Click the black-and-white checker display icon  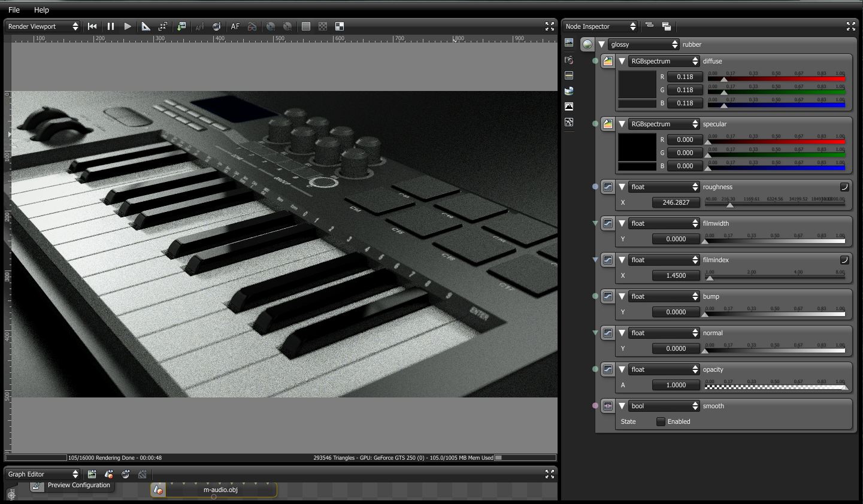(x=340, y=26)
